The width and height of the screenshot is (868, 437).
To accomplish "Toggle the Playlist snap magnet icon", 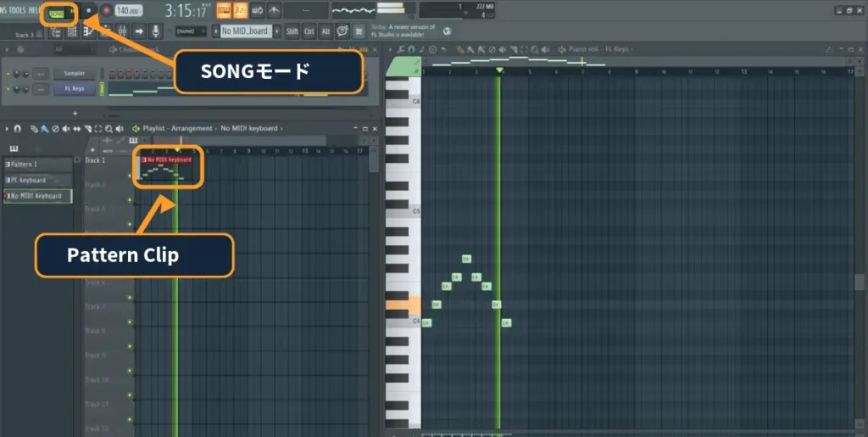I will pos(18,128).
